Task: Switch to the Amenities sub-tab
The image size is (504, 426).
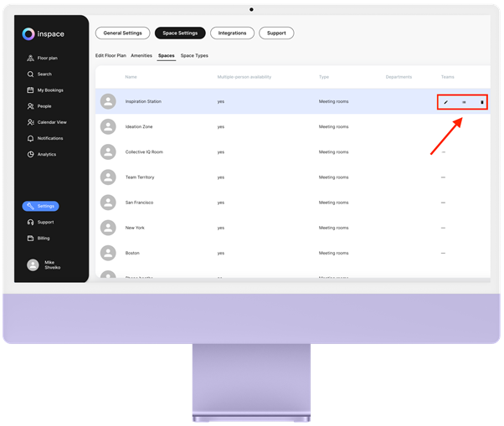Action: [141, 55]
